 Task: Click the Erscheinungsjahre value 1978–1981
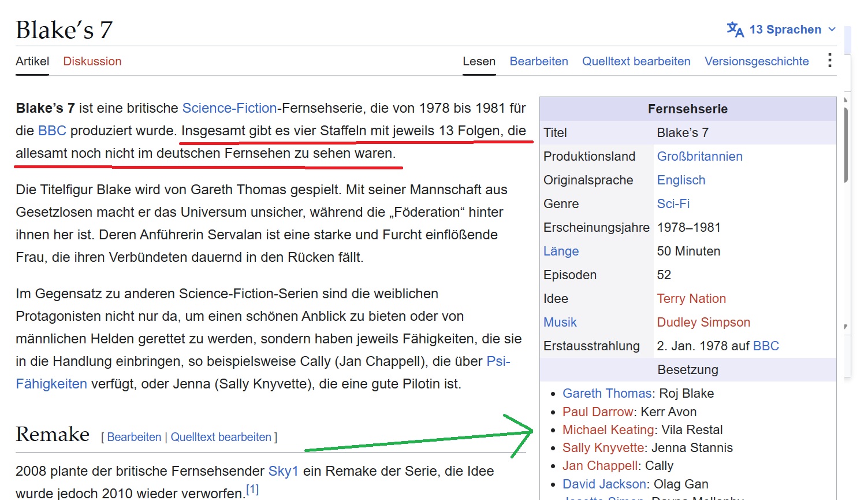(x=689, y=227)
